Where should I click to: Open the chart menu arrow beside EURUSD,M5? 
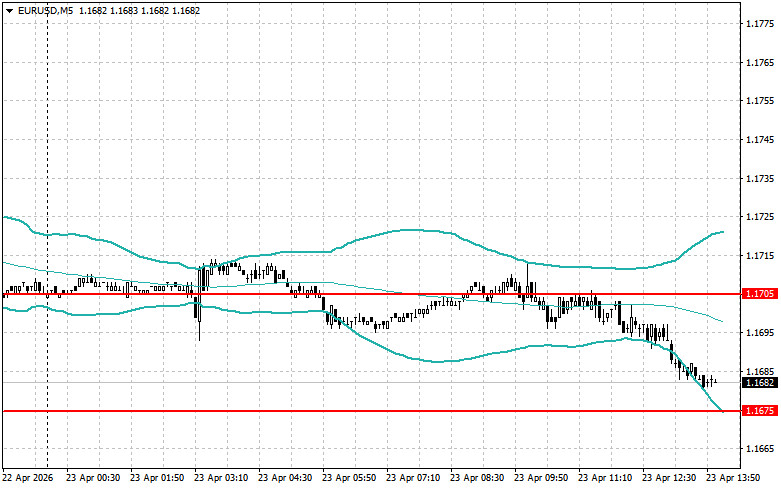tap(9, 10)
